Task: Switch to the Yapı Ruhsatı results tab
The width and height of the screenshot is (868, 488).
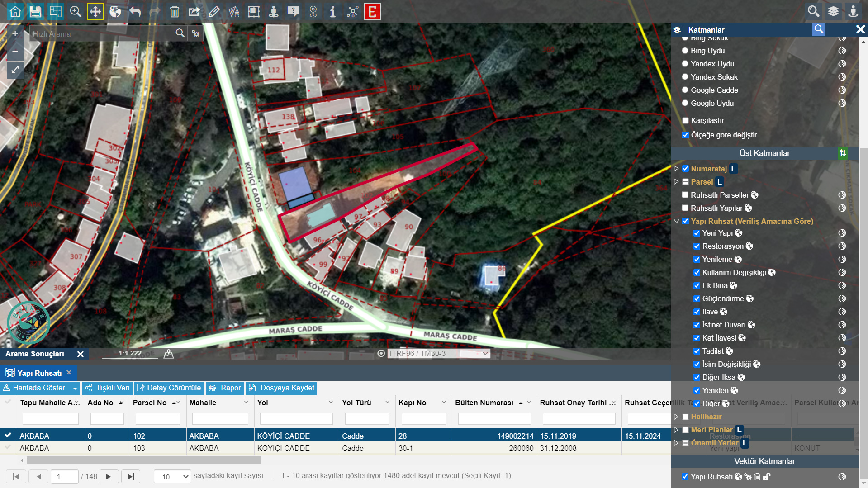Action: click(39, 373)
